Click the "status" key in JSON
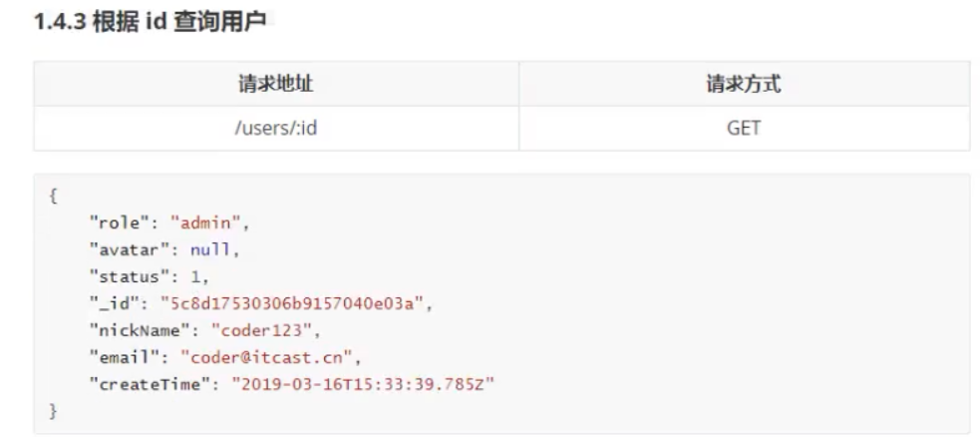The width and height of the screenshot is (980, 437). click(x=126, y=276)
